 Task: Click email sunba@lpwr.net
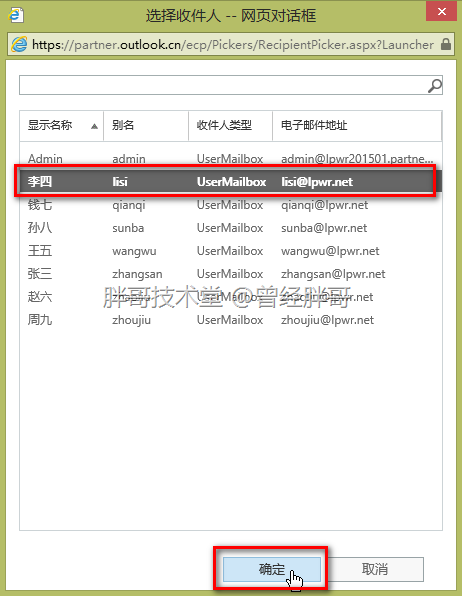[324, 228]
